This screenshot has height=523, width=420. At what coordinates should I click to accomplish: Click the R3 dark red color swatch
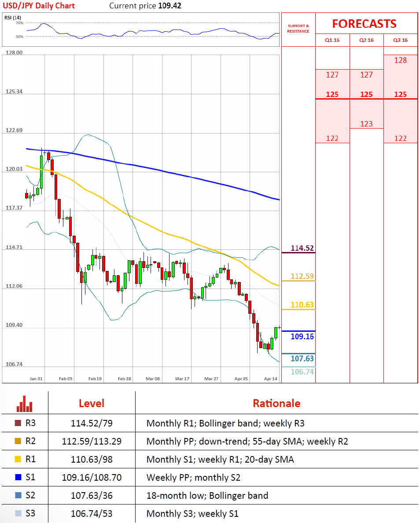click(x=18, y=423)
